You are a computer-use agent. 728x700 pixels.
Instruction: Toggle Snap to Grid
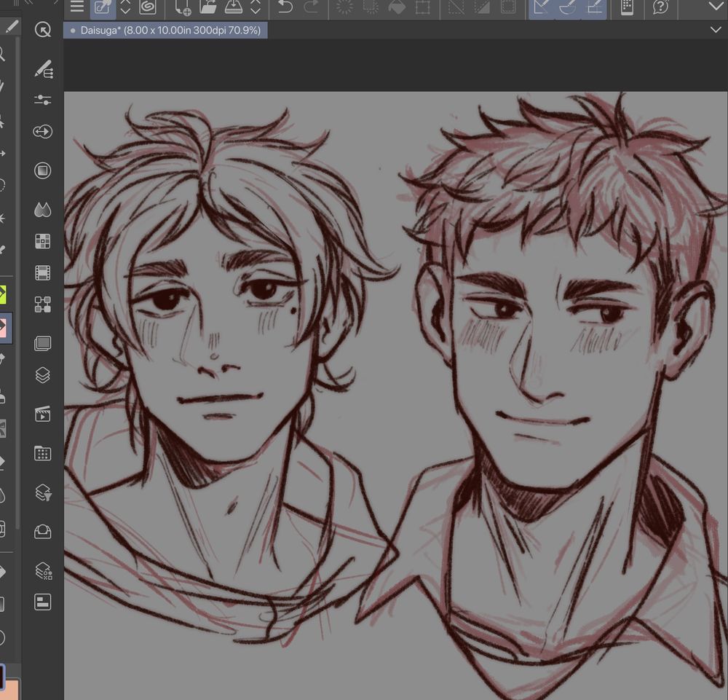tap(594, 7)
